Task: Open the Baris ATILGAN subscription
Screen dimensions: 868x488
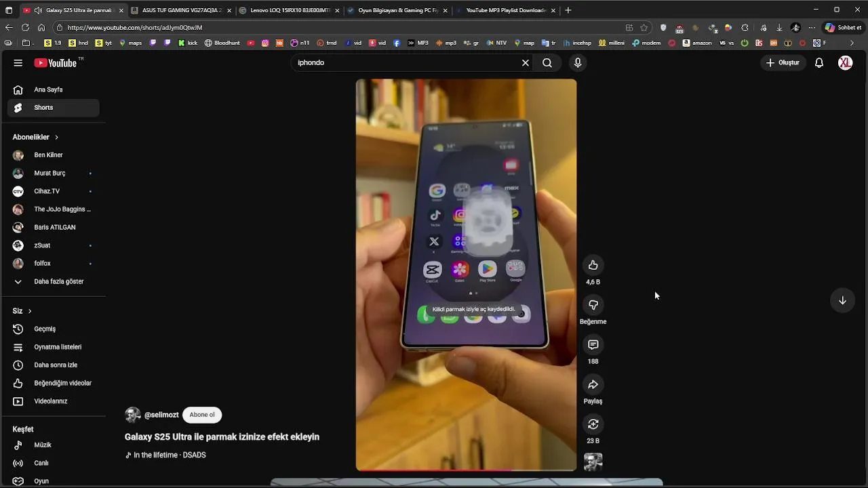Action: point(54,227)
